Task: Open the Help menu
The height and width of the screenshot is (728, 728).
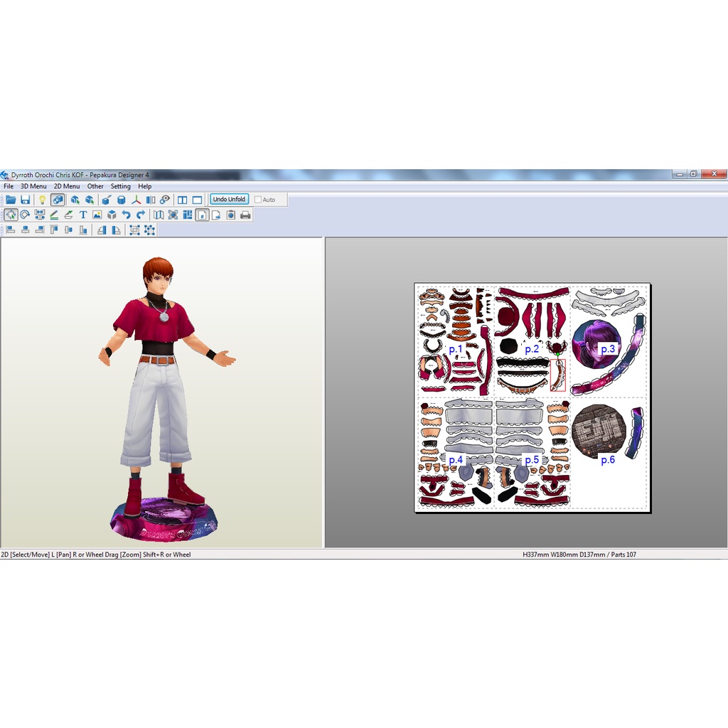Action: point(144,186)
